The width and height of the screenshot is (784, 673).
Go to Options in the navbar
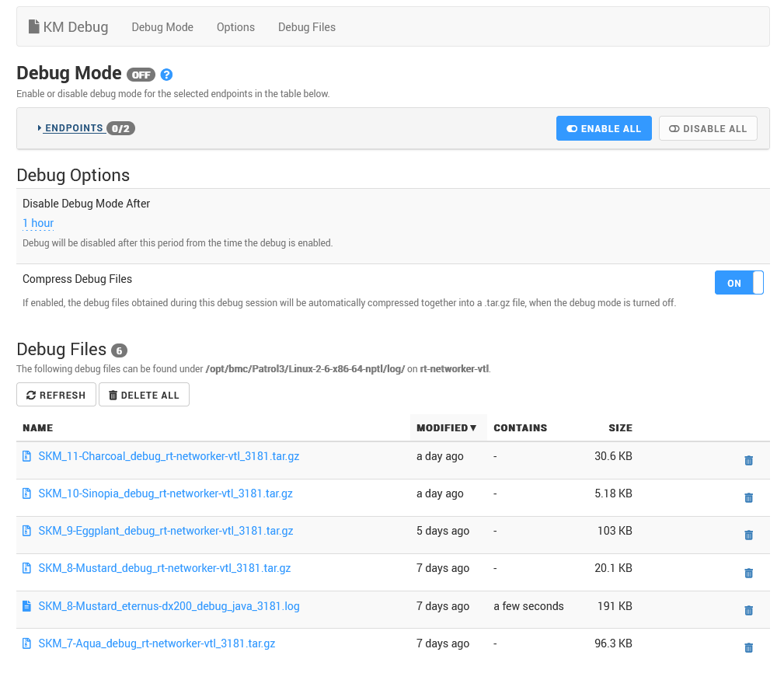[235, 27]
